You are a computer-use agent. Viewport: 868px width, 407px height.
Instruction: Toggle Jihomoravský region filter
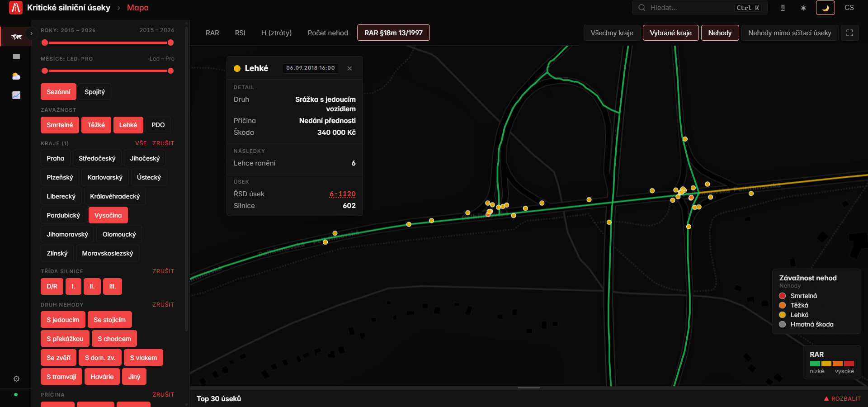click(x=67, y=234)
